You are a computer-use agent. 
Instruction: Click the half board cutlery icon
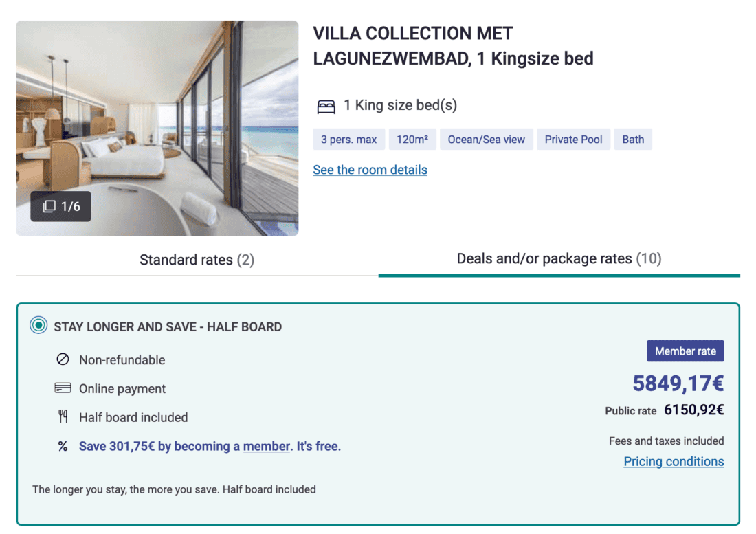pos(63,416)
